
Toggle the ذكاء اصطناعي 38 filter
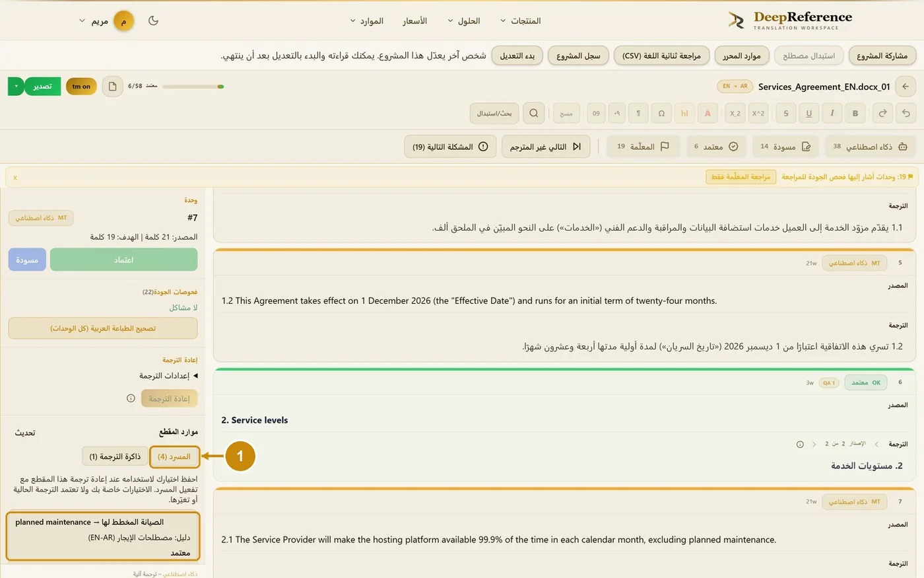point(870,147)
